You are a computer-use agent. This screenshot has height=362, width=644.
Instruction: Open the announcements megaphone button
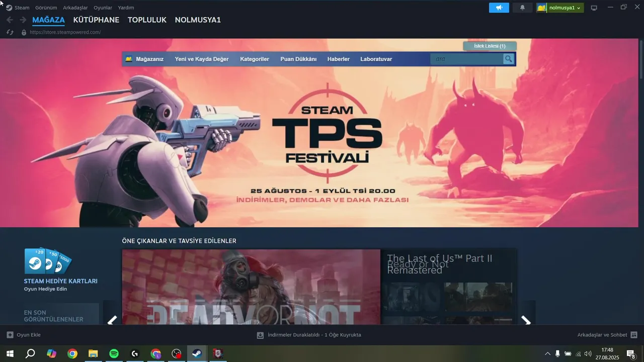(499, 8)
